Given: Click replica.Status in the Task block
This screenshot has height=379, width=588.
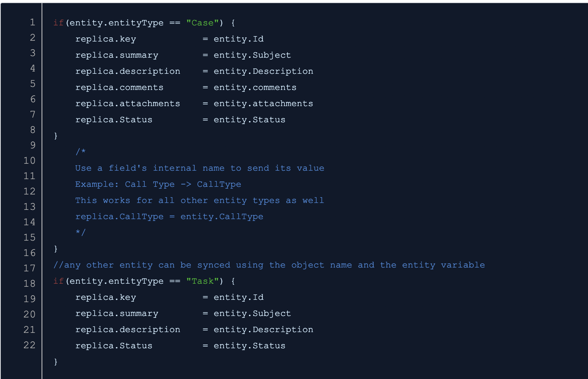Looking at the screenshot, I should [x=114, y=346].
